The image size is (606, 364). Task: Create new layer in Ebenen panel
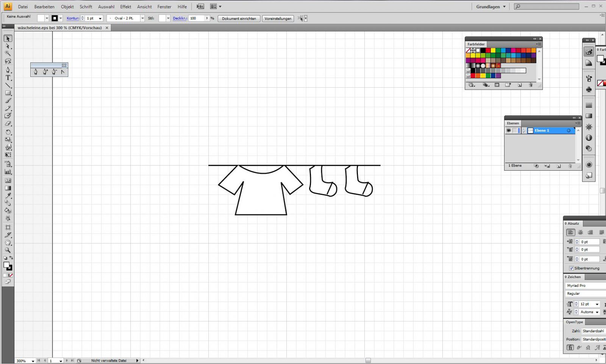559,166
